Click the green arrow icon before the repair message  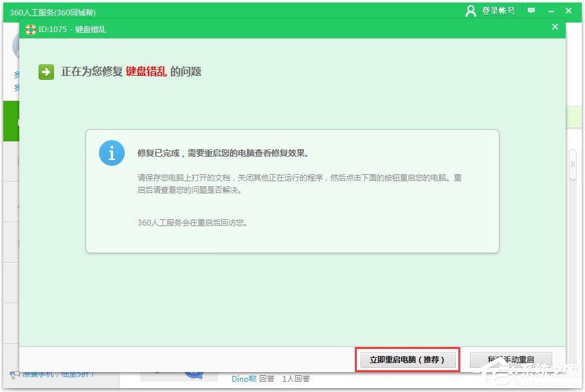pyautogui.click(x=45, y=72)
